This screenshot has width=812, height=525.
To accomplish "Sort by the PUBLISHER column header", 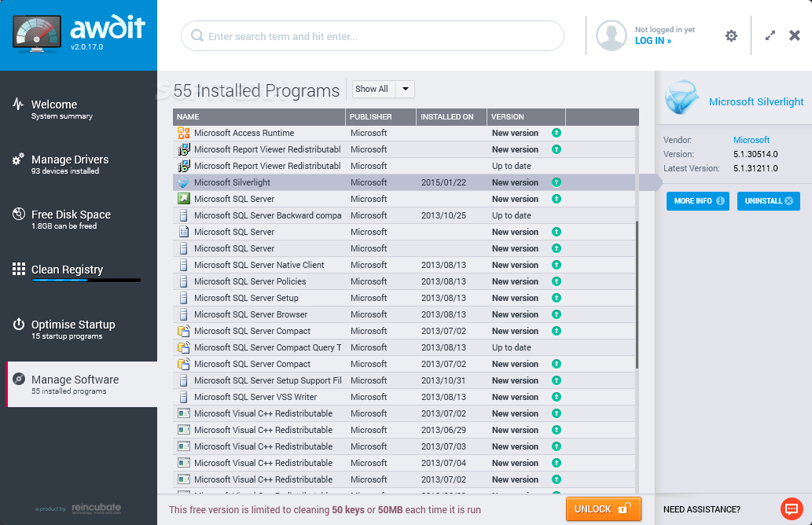I will pos(380,117).
